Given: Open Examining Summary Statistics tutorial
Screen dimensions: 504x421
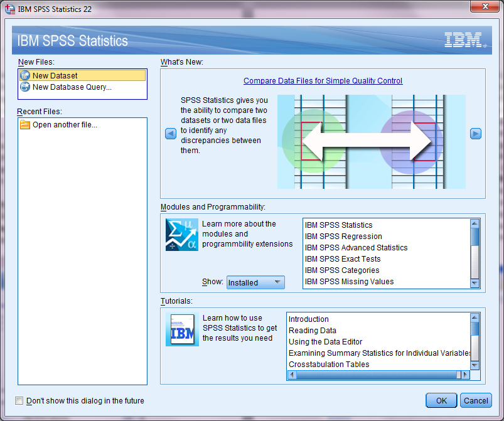Looking at the screenshot, I should click(379, 353).
